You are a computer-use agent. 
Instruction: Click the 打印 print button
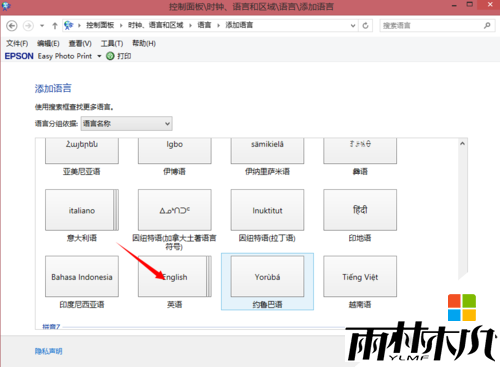119,56
